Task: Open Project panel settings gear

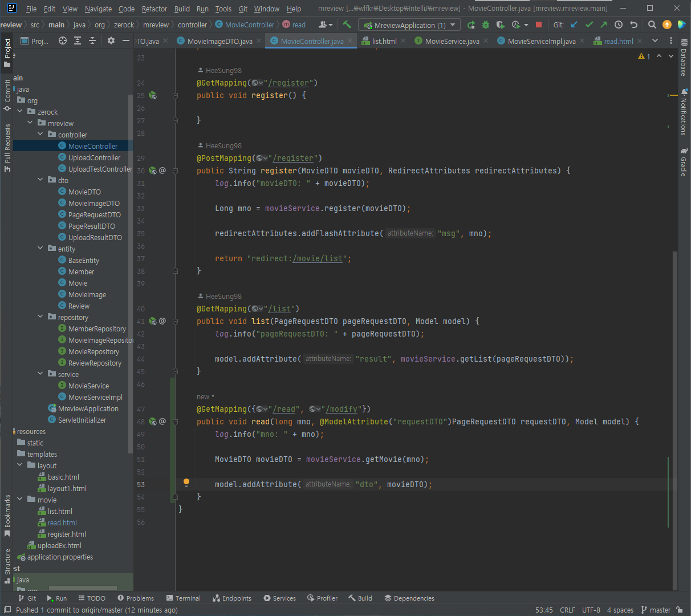Action: click(111, 40)
